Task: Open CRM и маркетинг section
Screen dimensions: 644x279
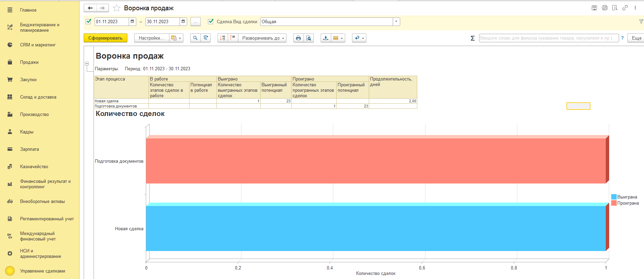Action: [38, 45]
